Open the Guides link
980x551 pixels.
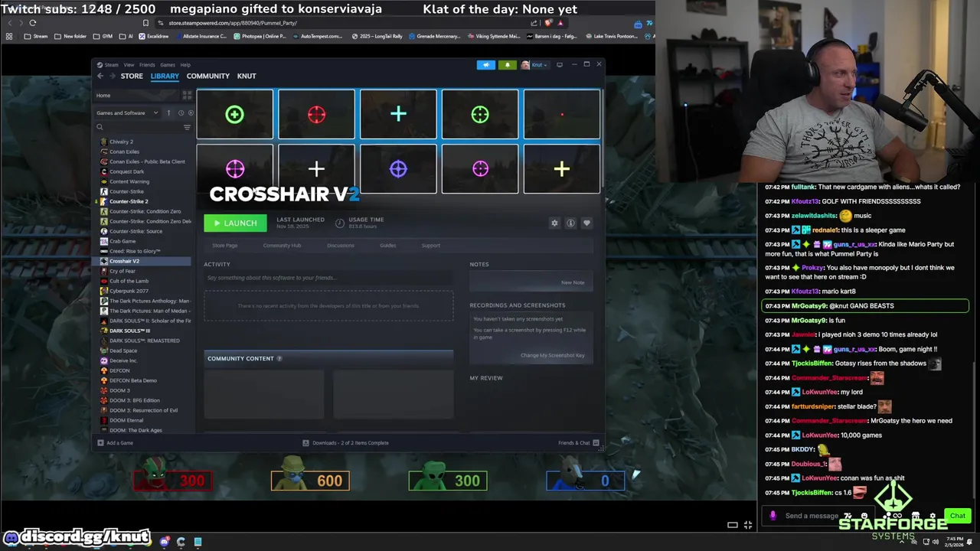(388, 246)
